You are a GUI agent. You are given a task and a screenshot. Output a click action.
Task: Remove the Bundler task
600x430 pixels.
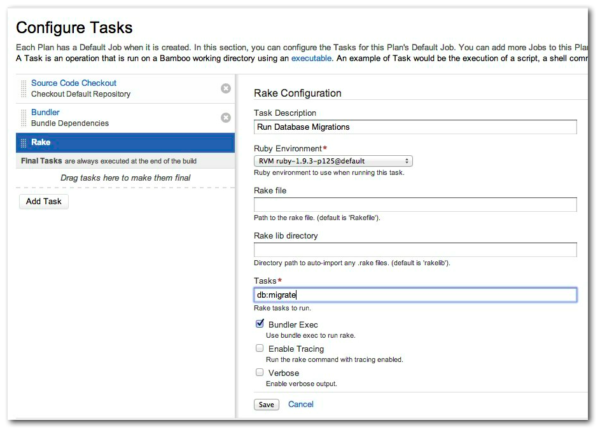coord(225,117)
